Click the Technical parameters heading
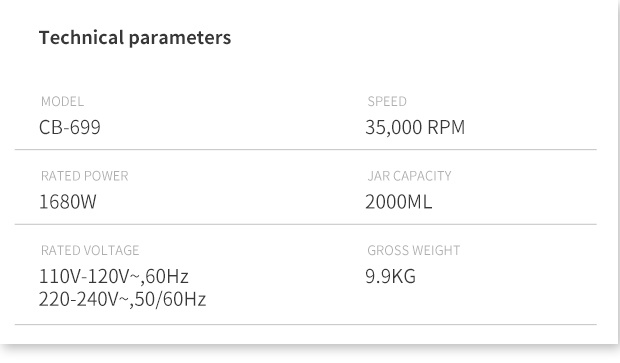 [135, 38]
